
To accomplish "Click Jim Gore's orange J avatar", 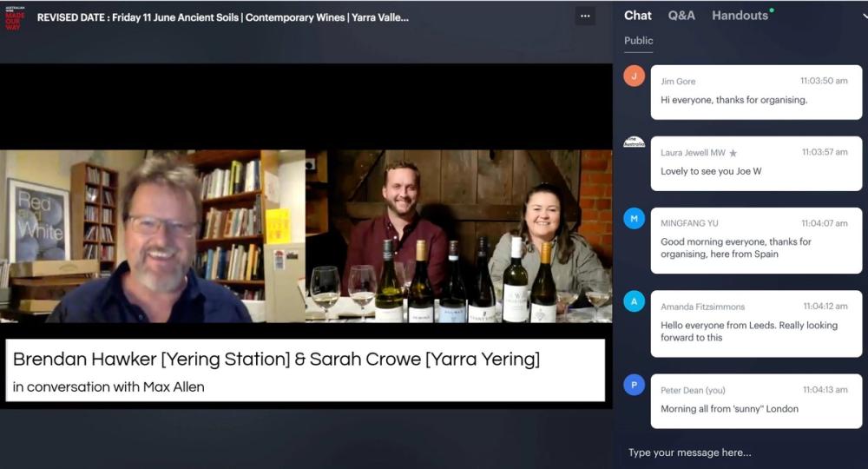I will coord(634,76).
